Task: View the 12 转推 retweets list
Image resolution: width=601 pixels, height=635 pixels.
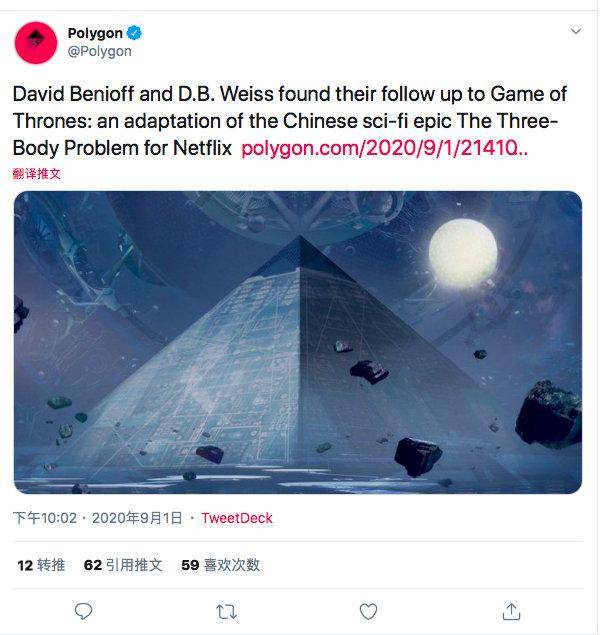Action: tap(41, 565)
